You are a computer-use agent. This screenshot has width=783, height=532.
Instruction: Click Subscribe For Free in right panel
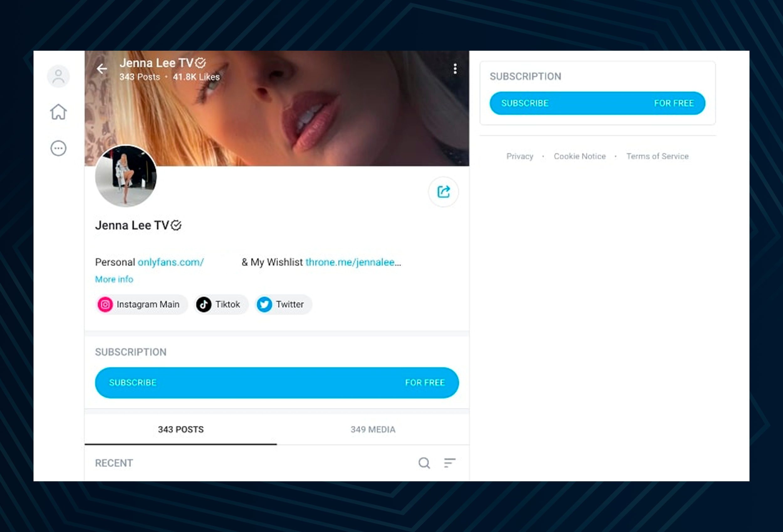pyautogui.click(x=597, y=103)
